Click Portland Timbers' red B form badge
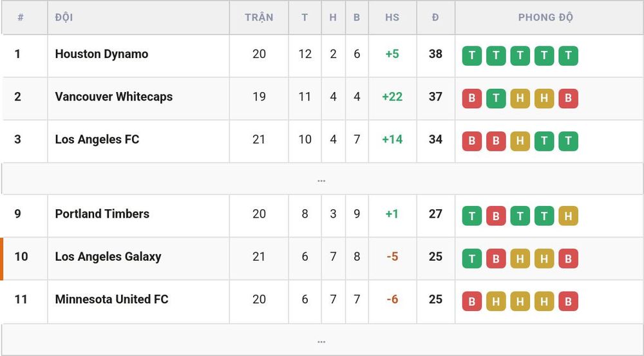644x356 pixels. coord(496,216)
